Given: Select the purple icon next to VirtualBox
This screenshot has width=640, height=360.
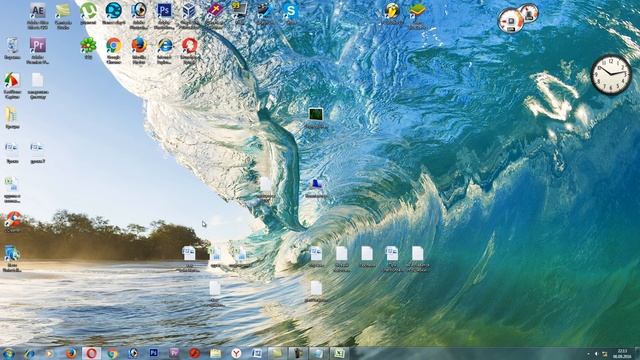Looking at the screenshot, I should click(215, 10).
